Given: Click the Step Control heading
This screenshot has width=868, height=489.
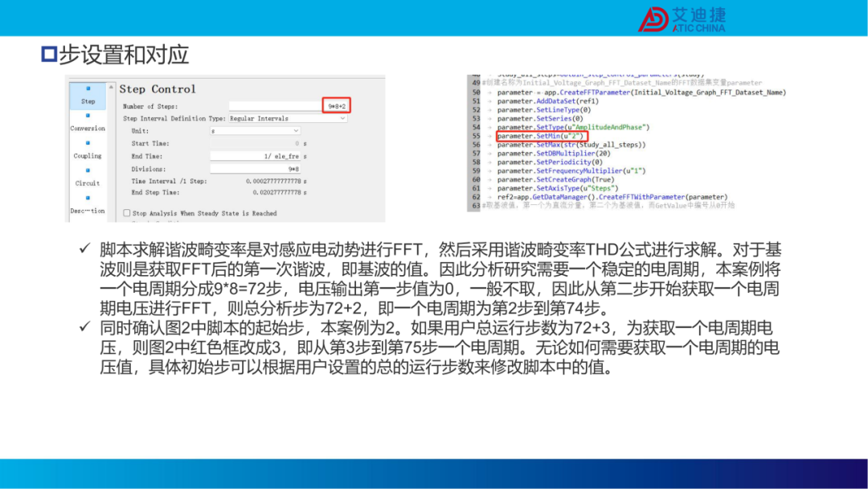Looking at the screenshot, I should click(158, 89).
